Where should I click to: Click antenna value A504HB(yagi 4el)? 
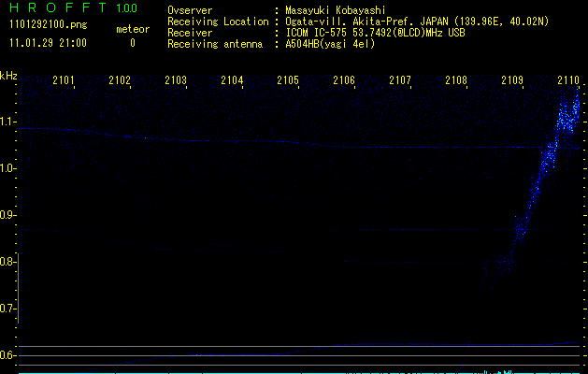[330, 44]
